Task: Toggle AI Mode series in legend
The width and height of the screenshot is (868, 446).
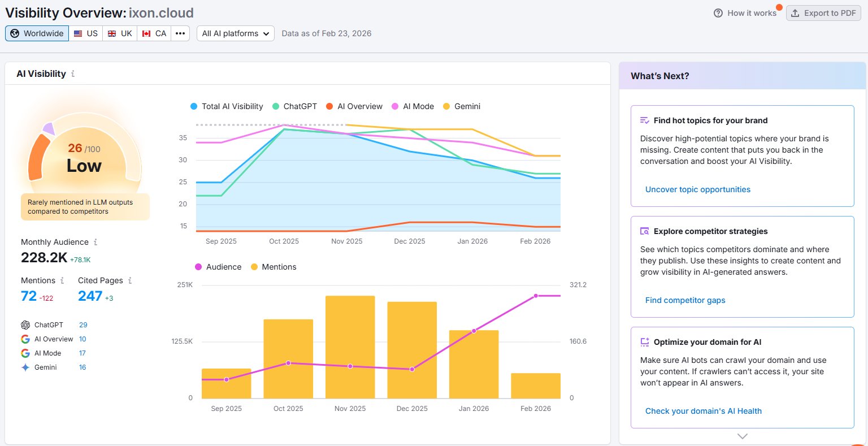Action: (413, 106)
